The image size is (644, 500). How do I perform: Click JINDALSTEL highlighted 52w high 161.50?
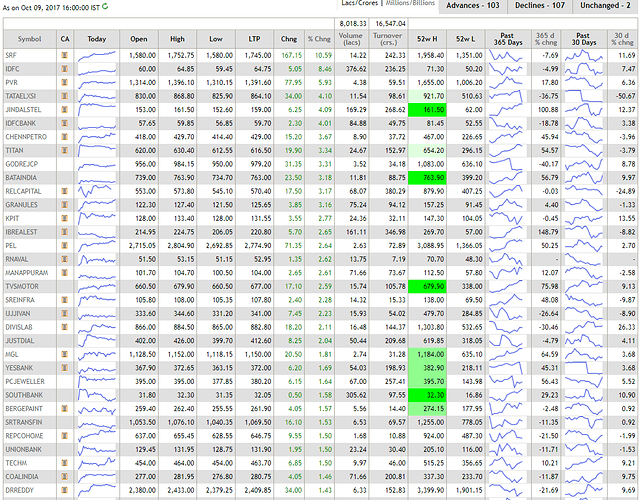(427, 110)
